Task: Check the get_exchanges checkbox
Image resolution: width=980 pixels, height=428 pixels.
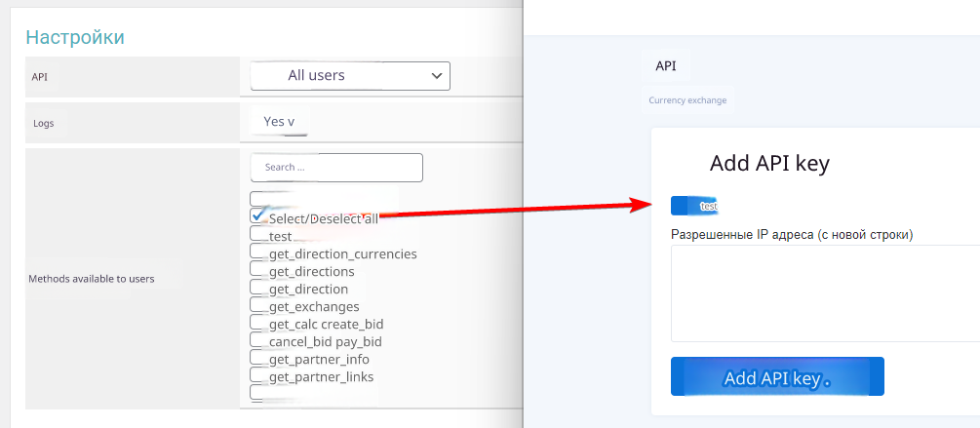Action: pos(258,306)
